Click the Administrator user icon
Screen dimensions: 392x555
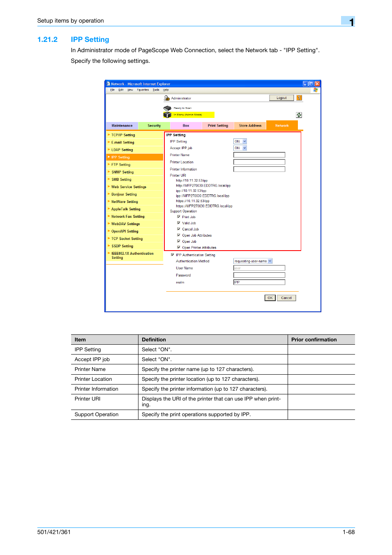pos(167,98)
